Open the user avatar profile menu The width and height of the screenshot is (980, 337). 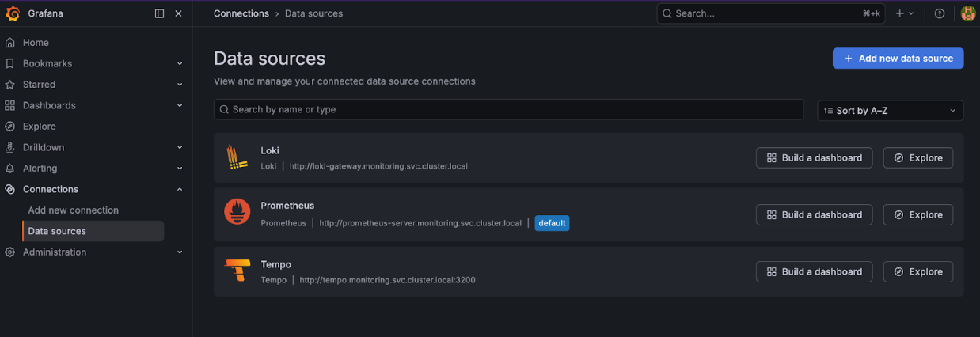[967, 13]
